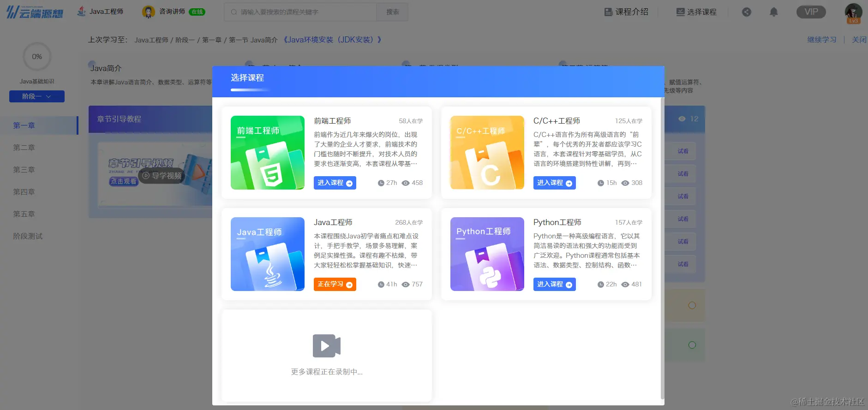This screenshot has width=868, height=410.
Task: Click the orange circle radio at right
Action: pyautogui.click(x=692, y=305)
